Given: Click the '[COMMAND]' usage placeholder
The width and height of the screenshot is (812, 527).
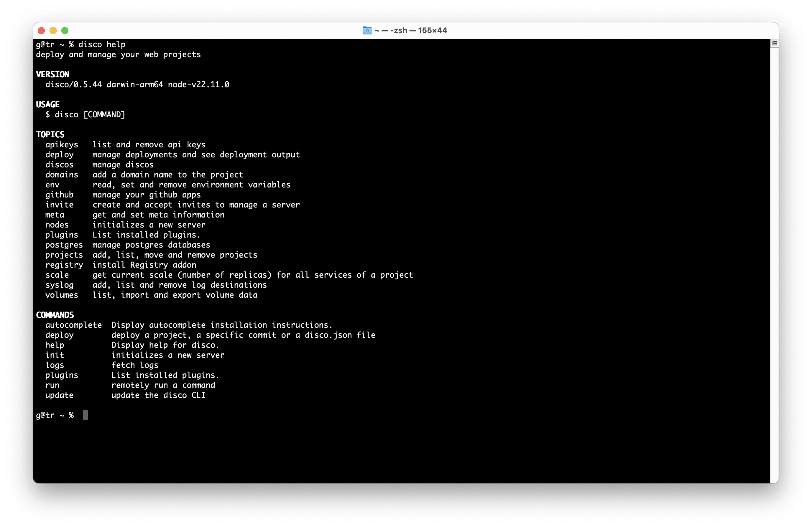Looking at the screenshot, I should click(x=104, y=115).
